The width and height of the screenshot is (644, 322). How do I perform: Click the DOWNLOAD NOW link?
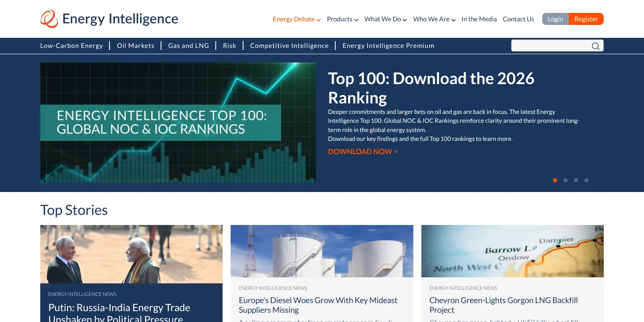(363, 152)
